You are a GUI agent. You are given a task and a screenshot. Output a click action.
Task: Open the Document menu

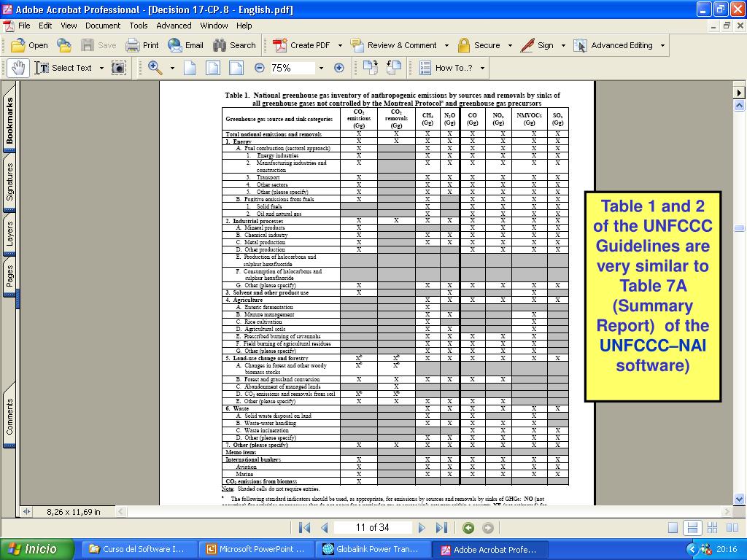103,26
